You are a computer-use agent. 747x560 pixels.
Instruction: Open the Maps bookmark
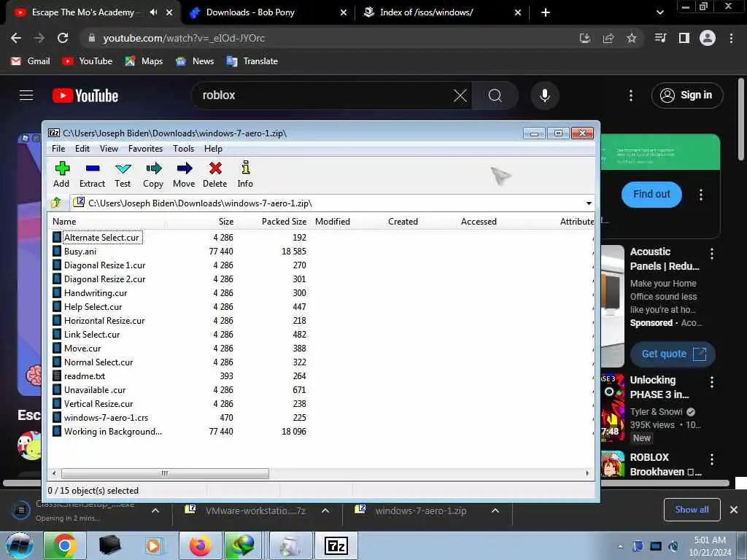[144, 61]
